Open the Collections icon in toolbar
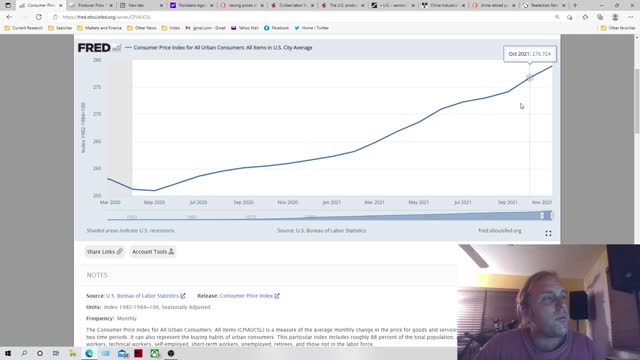This screenshot has height=360, width=640. pyautogui.click(x=600, y=17)
